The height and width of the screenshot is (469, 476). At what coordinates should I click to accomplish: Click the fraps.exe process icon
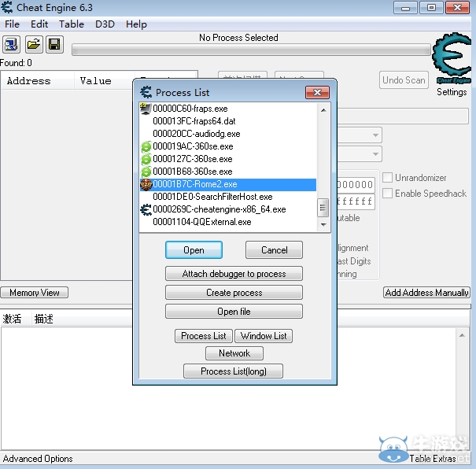point(146,109)
